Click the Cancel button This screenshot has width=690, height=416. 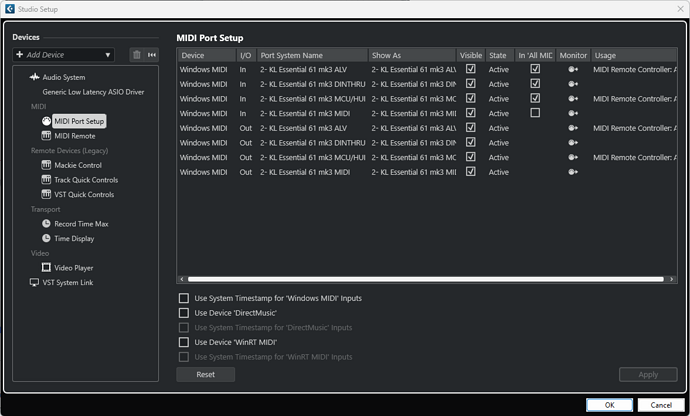click(x=661, y=405)
